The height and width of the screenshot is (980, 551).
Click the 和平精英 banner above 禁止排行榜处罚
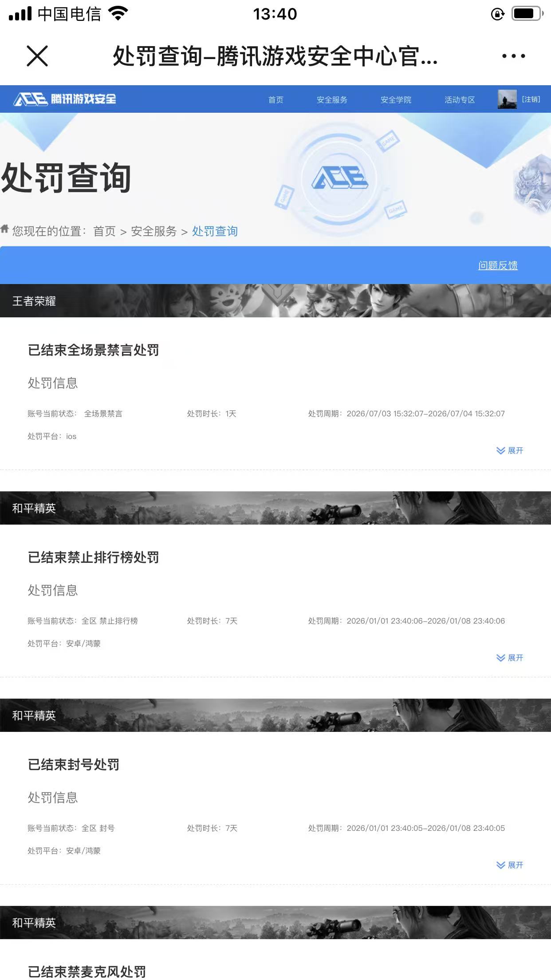(275, 508)
